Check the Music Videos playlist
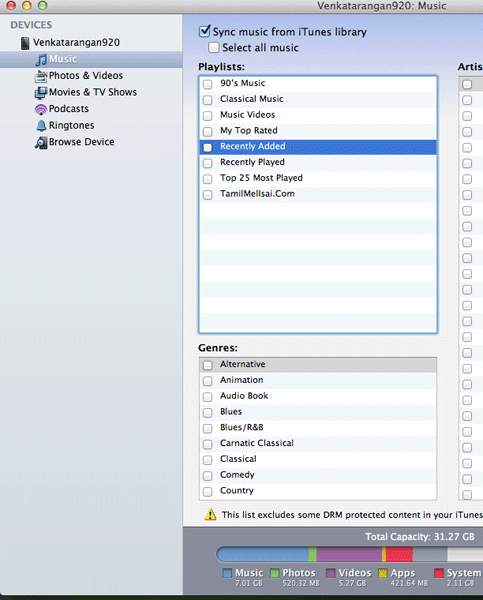This screenshot has width=483, height=600. tap(207, 116)
